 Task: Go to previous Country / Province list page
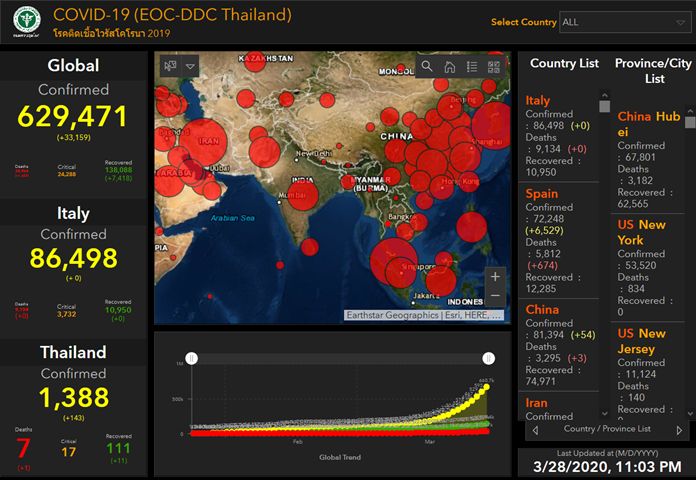535,430
